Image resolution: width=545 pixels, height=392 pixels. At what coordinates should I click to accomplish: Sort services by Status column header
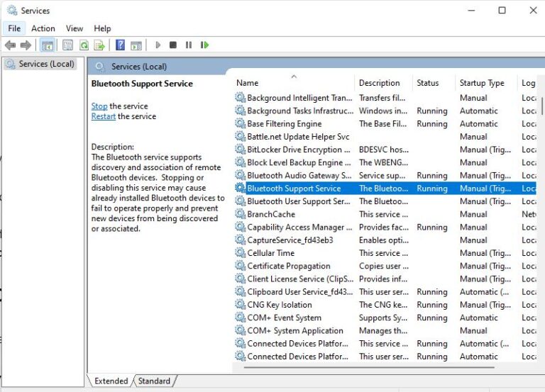point(427,83)
